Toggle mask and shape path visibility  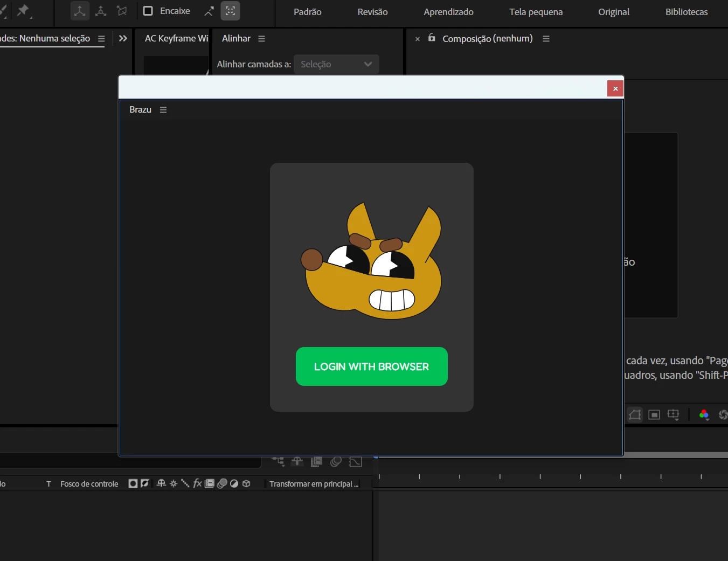tap(635, 414)
